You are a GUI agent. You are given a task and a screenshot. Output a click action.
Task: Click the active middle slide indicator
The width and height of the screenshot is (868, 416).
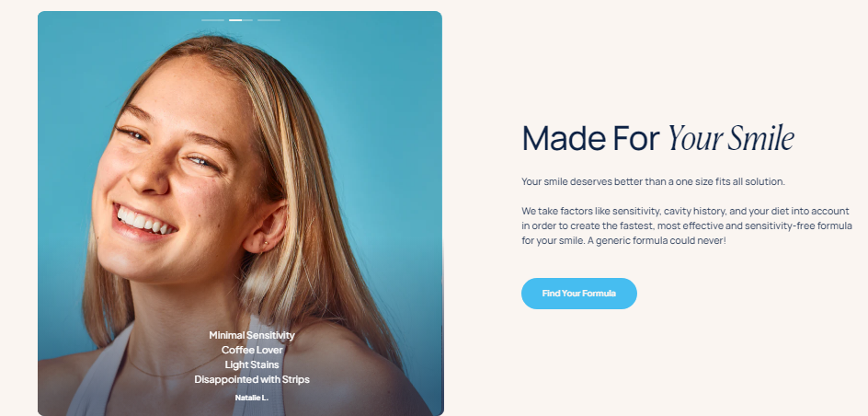pyautogui.click(x=241, y=20)
